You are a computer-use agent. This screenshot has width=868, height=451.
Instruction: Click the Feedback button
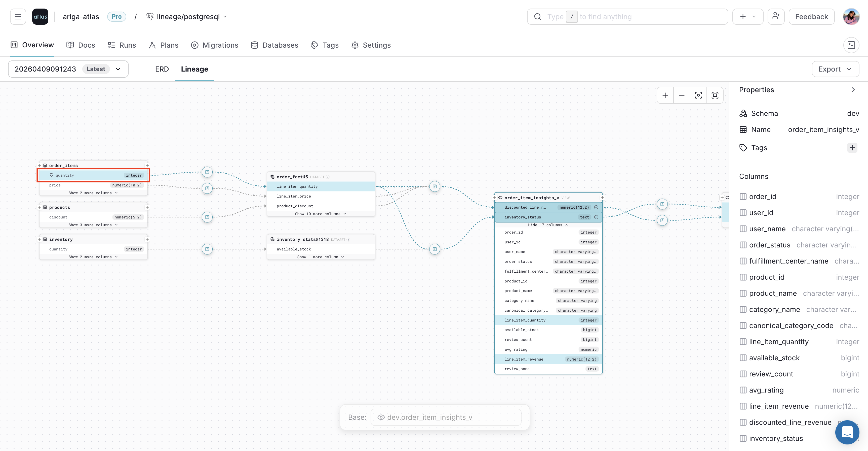coord(811,16)
